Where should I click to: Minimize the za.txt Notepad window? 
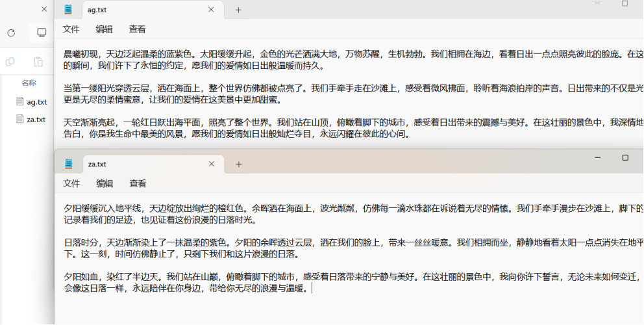(598, 157)
